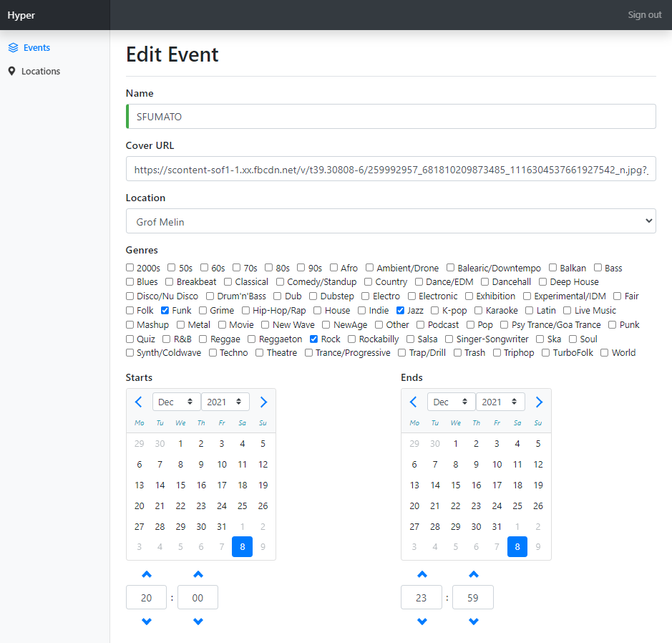Viewport: 672px width, 643px height.
Task: Open the Location dropdown showing Grof Melin
Action: [391, 221]
